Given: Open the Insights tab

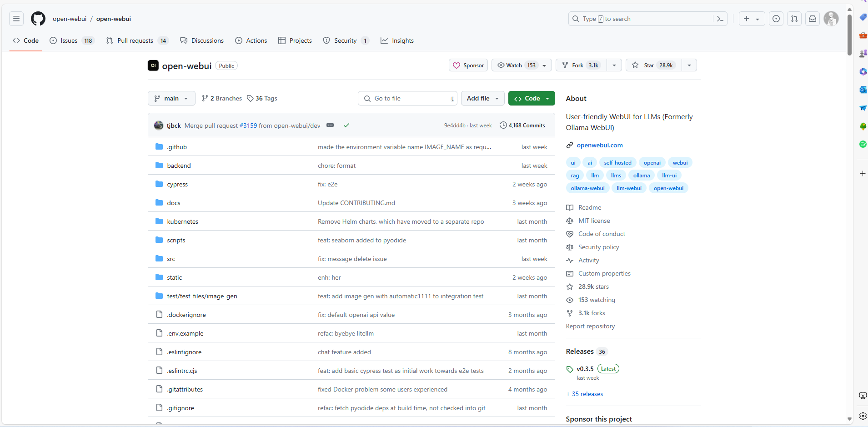Looking at the screenshot, I should tap(397, 40).
